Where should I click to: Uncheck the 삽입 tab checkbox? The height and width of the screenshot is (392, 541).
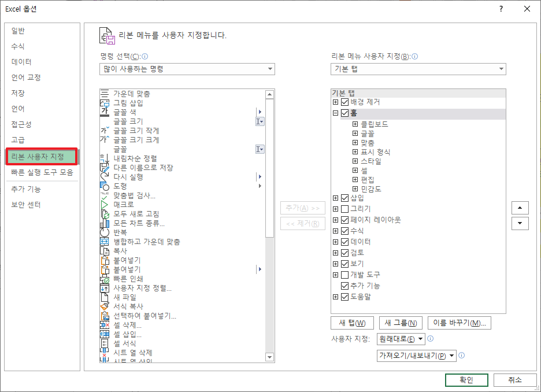point(344,198)
